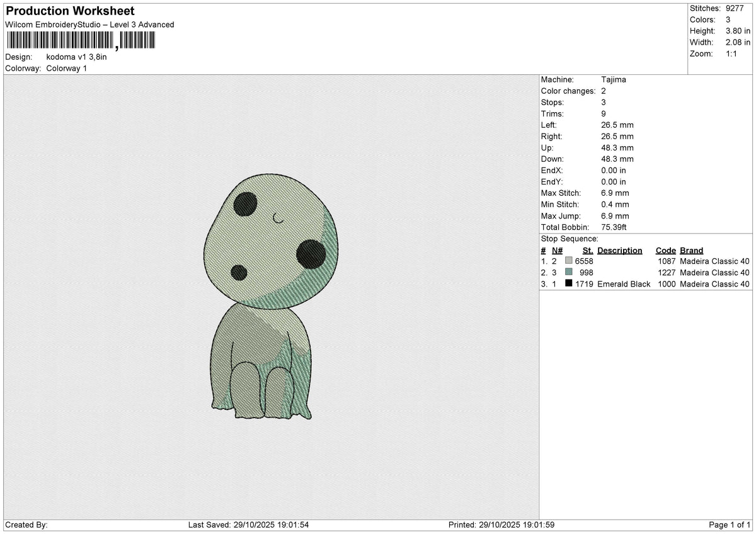
Task: Click 'Madeira Classic 40' in the Emerald Black row
Action: click(x=715, y=284)
